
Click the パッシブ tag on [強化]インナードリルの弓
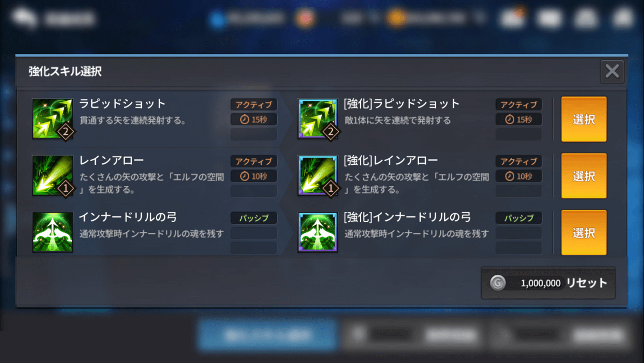[x=519, y=218]
